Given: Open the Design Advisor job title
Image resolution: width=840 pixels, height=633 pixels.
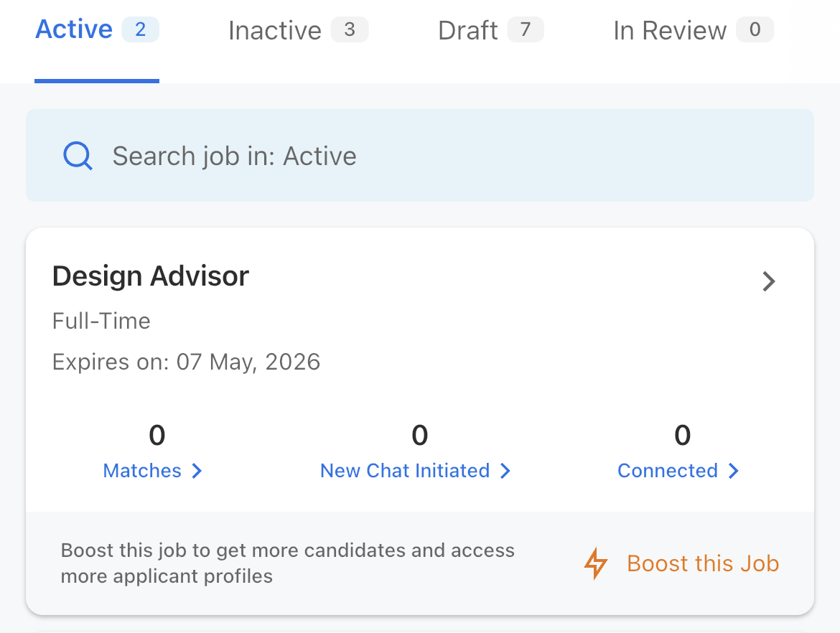Looking at the screenshot, I should coord(151,276).
